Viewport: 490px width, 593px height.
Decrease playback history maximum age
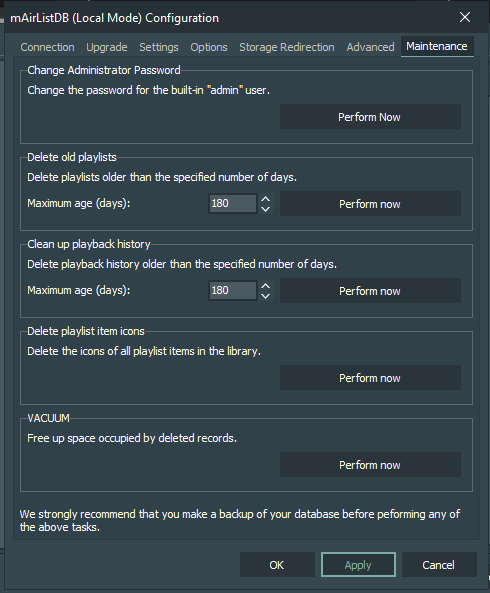click(x=266, y=296)
